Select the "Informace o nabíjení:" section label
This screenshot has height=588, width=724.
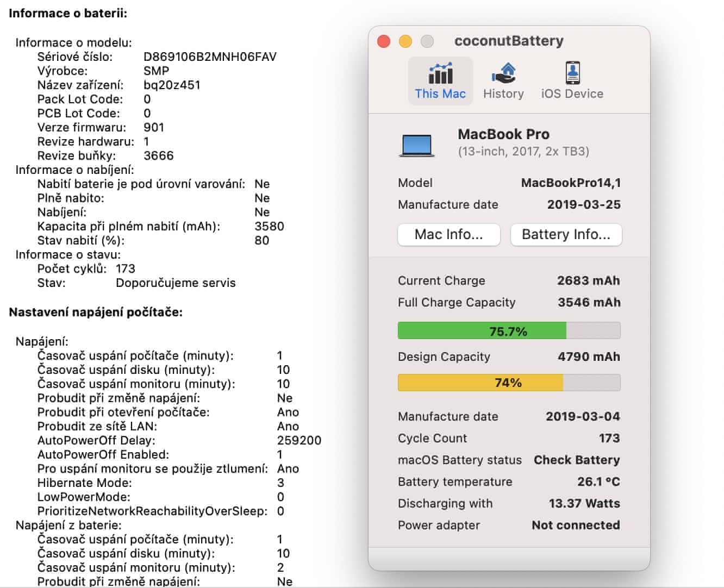point(74,170)
